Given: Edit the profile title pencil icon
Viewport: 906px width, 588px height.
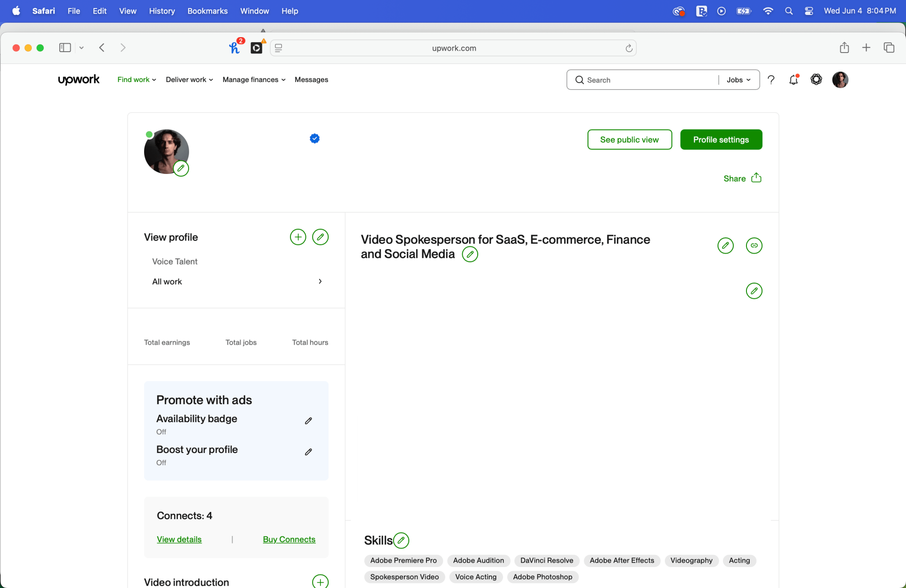Looking at the screenshot, I should (470, 255).
